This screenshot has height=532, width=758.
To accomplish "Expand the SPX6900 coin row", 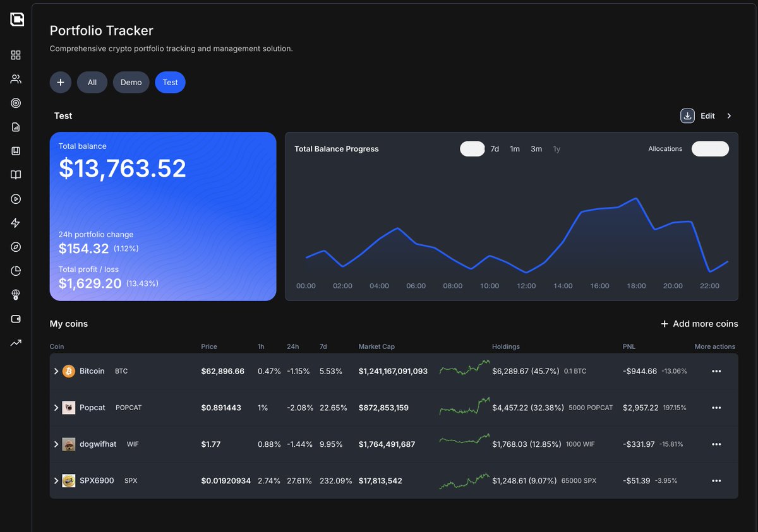I will click(x=56, y=480).
